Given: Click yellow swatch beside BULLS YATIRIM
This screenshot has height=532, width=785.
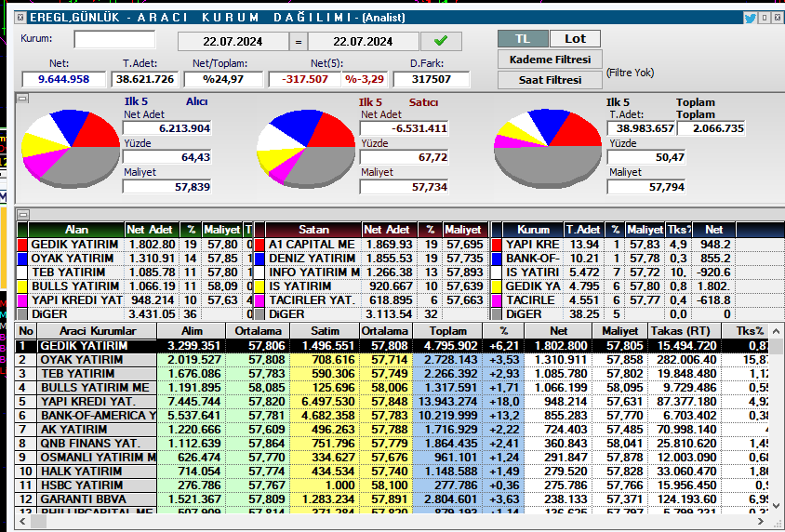Looking at the screenshot, I should click(22, 286).
